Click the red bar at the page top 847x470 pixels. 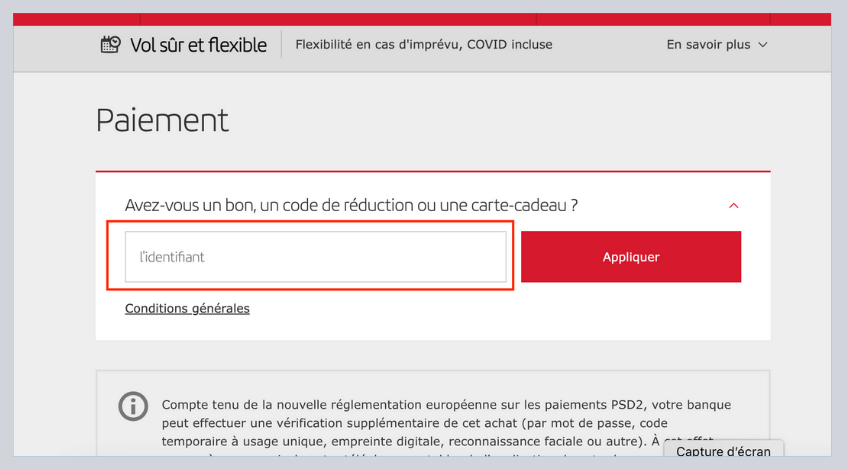(422, 18)
